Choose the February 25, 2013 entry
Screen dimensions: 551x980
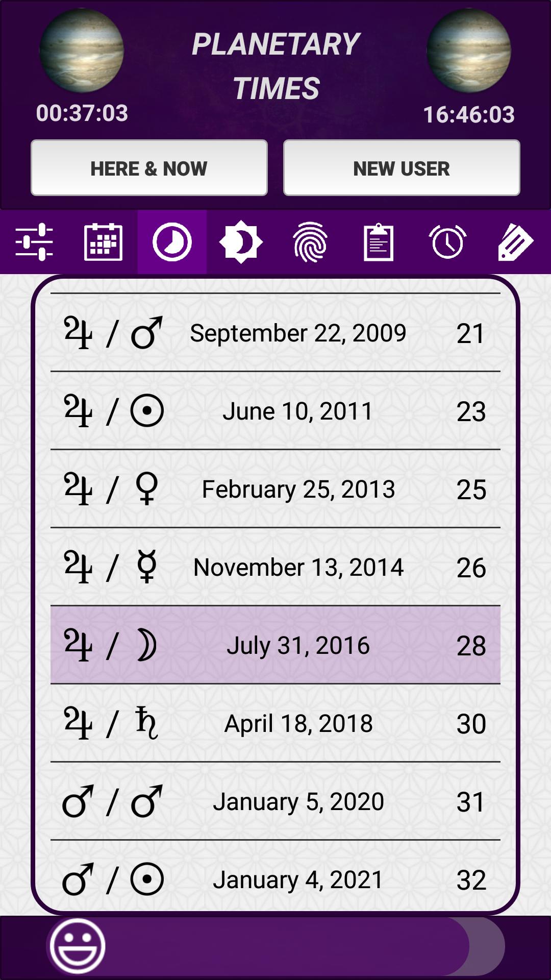275,489
